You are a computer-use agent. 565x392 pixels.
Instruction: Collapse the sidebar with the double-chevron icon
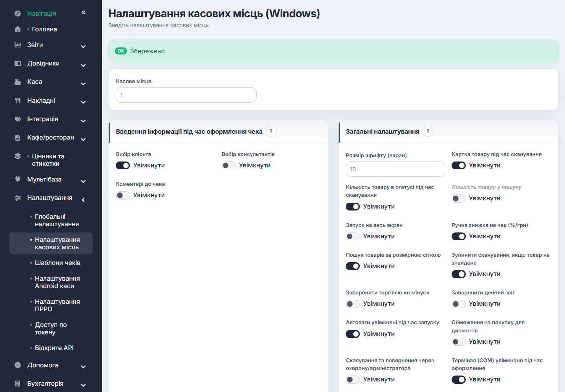coord(84,13)
